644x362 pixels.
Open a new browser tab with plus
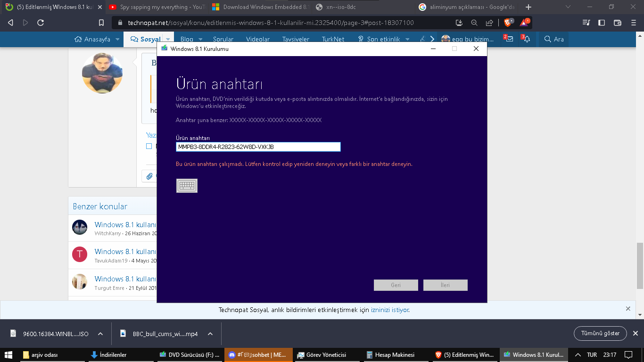pyautogui.click(x=528, y=7)
